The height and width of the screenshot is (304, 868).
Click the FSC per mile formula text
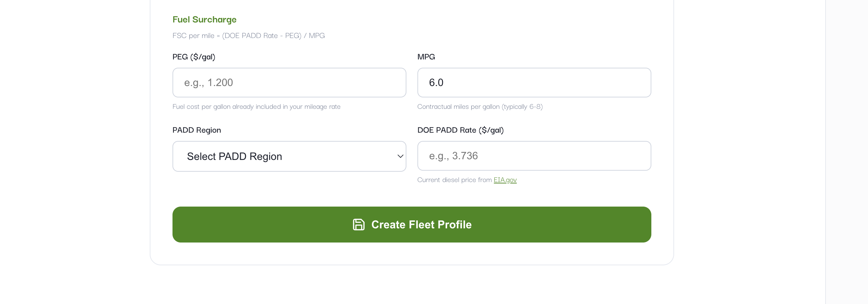point(249,35)
